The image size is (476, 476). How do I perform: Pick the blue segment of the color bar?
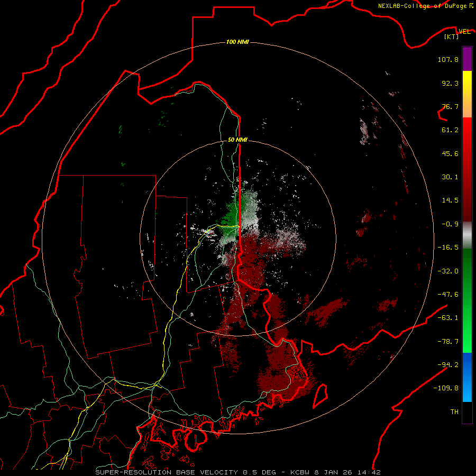coord(467,377)
